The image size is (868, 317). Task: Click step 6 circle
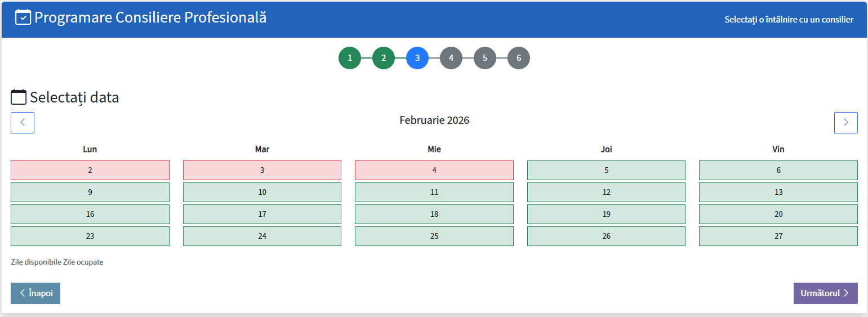519,58
